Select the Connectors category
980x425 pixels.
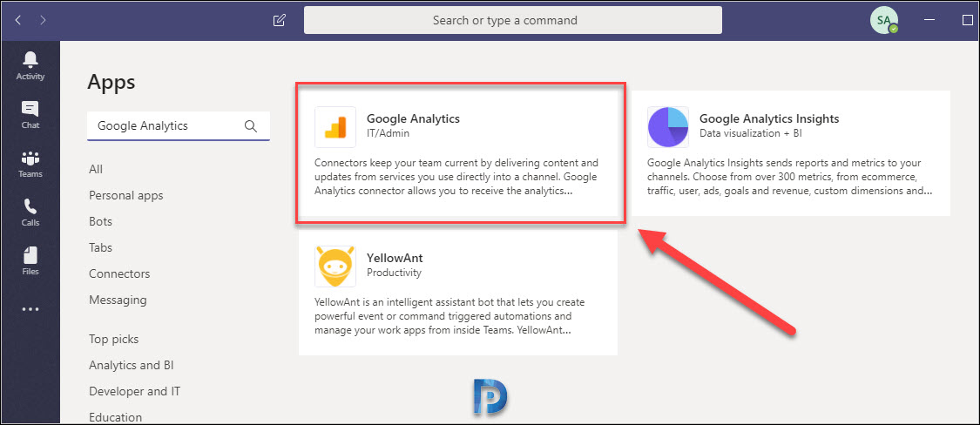pos(119,273)
